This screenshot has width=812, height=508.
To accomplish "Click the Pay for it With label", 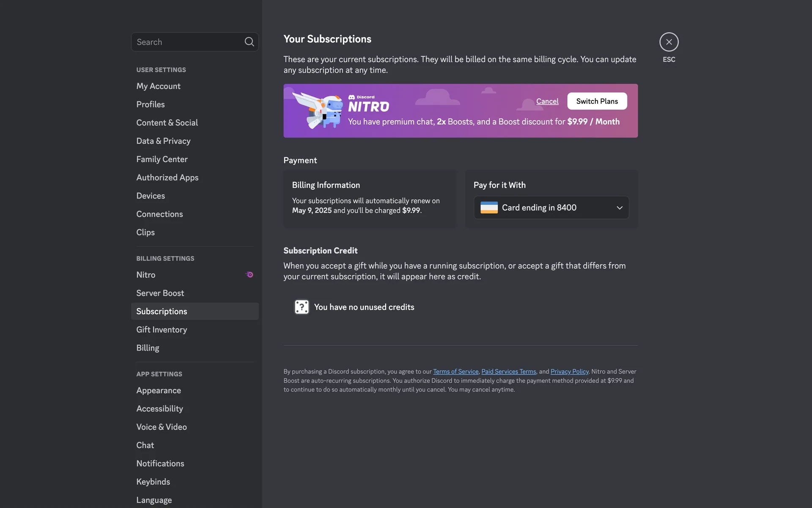I will tap(499, 185).
